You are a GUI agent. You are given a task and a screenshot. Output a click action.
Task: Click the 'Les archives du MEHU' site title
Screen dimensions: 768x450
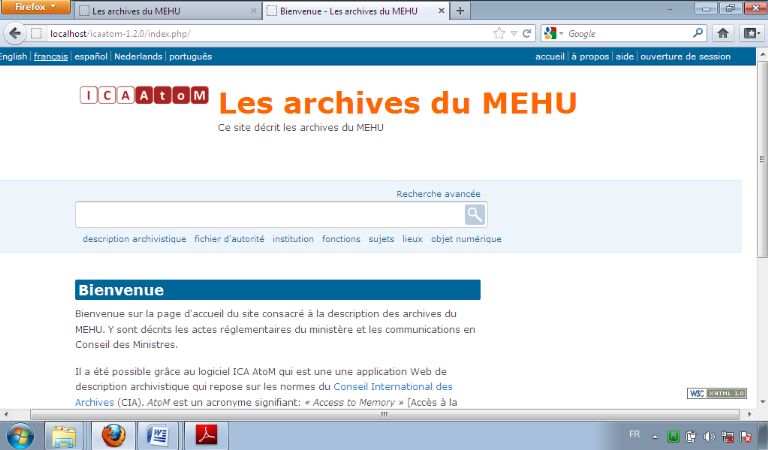[x=397, y=103]
